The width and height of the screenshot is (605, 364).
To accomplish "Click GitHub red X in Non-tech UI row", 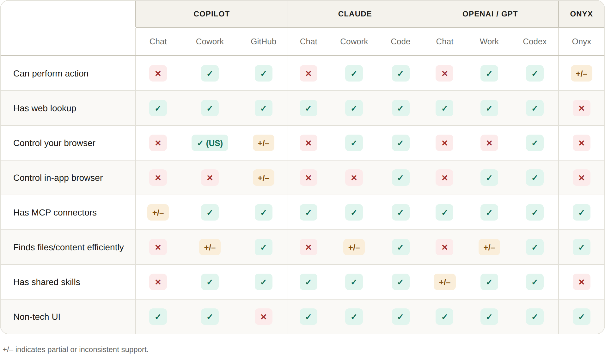I will [264, 317].
